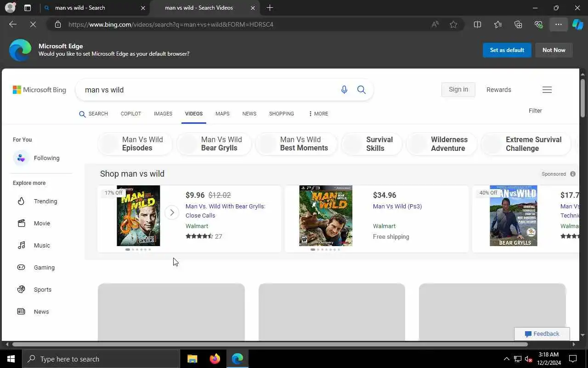Open the Microsoft Bing logo
The width and height of the screenshot is (588, 368).
[40, 90]
